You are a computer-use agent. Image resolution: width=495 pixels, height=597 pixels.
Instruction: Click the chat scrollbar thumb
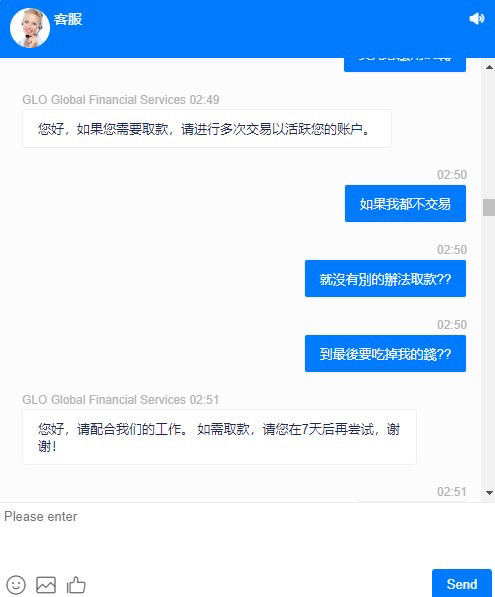(x=489, y=208)
